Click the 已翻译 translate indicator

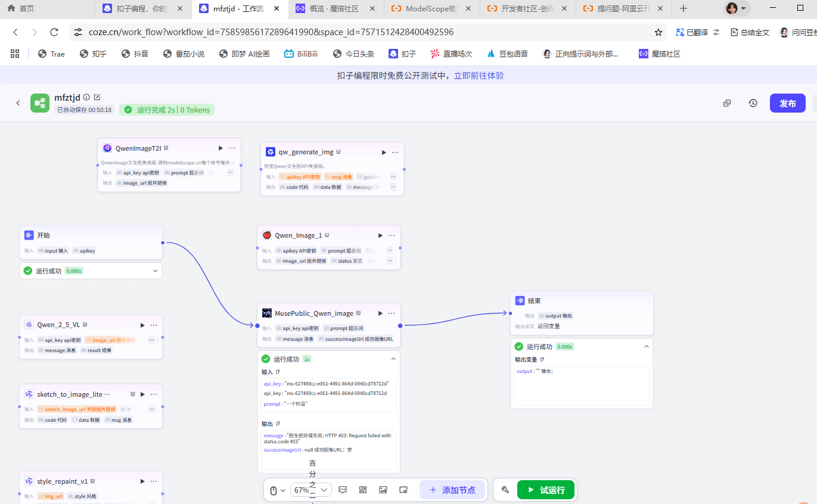691,32
